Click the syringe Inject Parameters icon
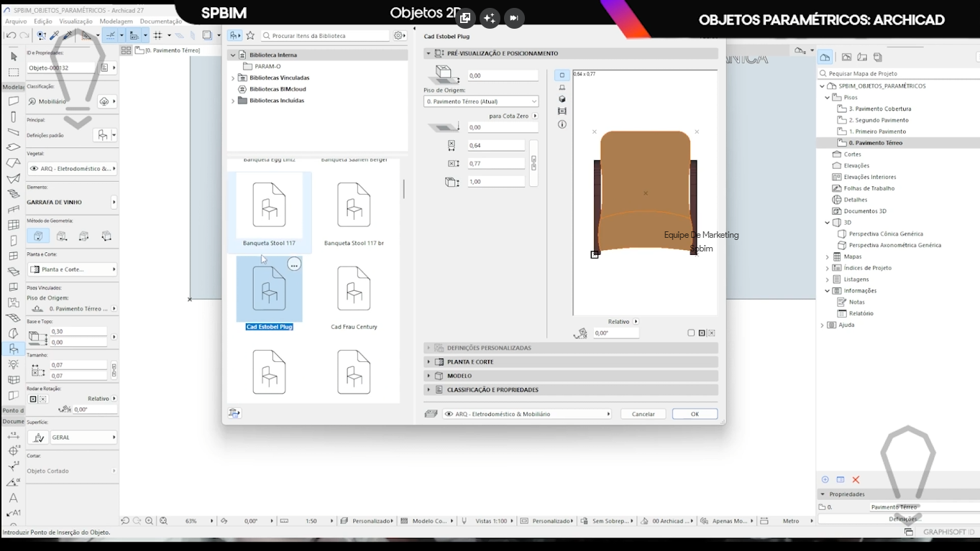The width and height of the screenshot is (980, 551). (x=68, y=35)
